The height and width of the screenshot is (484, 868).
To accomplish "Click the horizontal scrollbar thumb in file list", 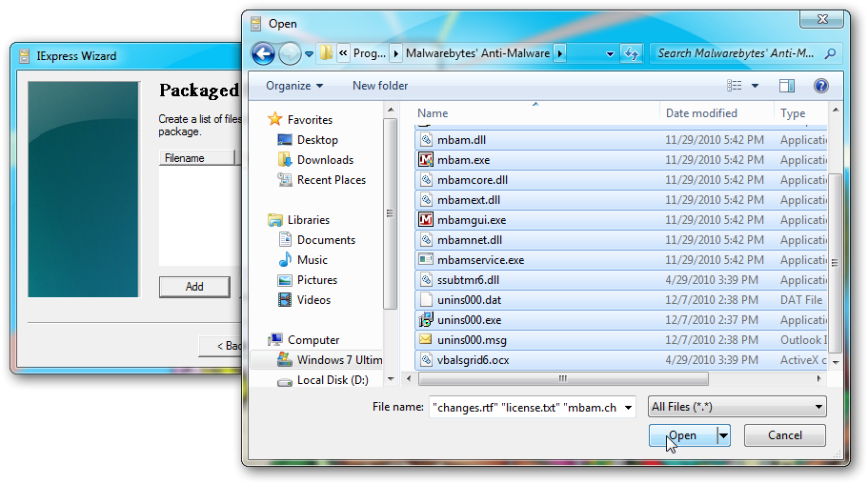I will [563, 379].
